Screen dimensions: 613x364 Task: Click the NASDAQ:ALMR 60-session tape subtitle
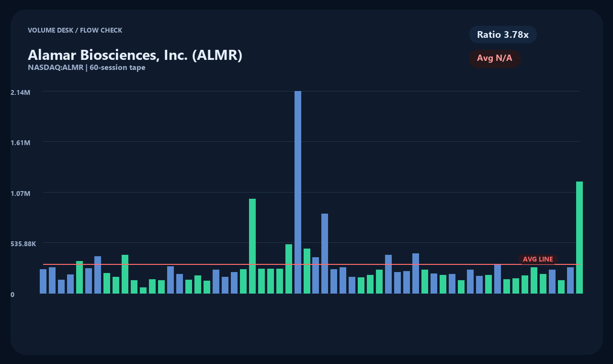click(87, 68)
